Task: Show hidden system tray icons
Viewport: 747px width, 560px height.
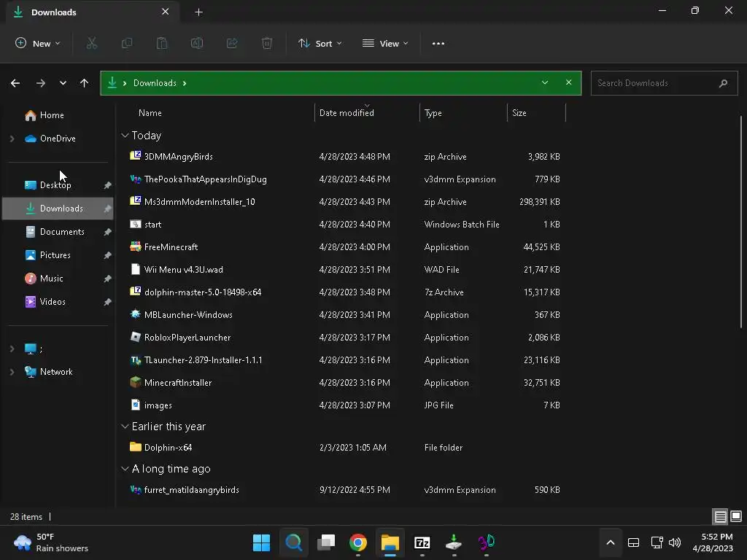Action: (611, 542)
